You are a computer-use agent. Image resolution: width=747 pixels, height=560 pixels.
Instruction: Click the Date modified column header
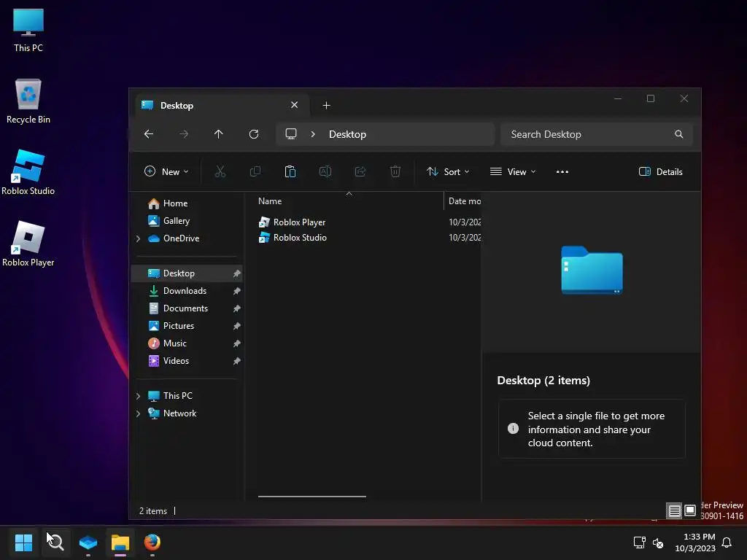tap(464, 201)
